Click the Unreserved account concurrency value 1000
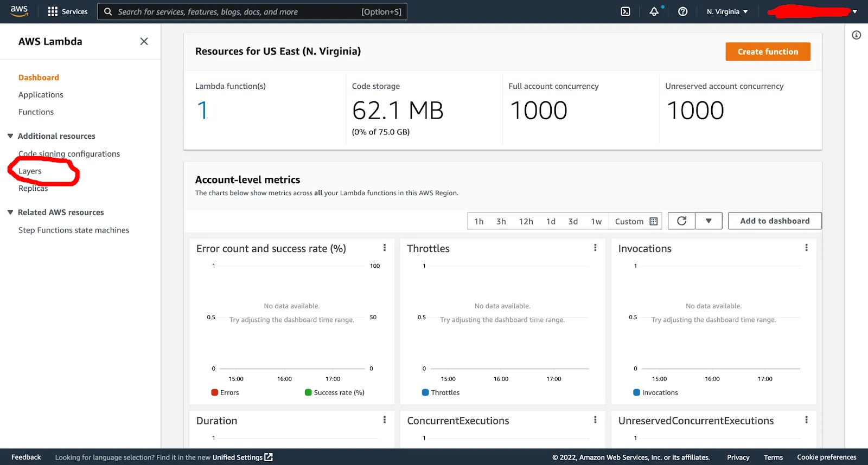 tap(695, 111)
